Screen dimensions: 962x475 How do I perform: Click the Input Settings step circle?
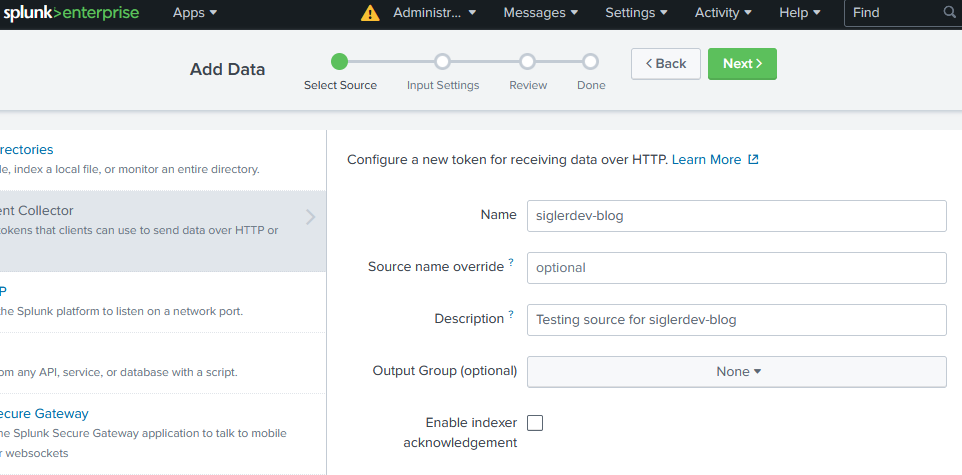tap(442, 61)
